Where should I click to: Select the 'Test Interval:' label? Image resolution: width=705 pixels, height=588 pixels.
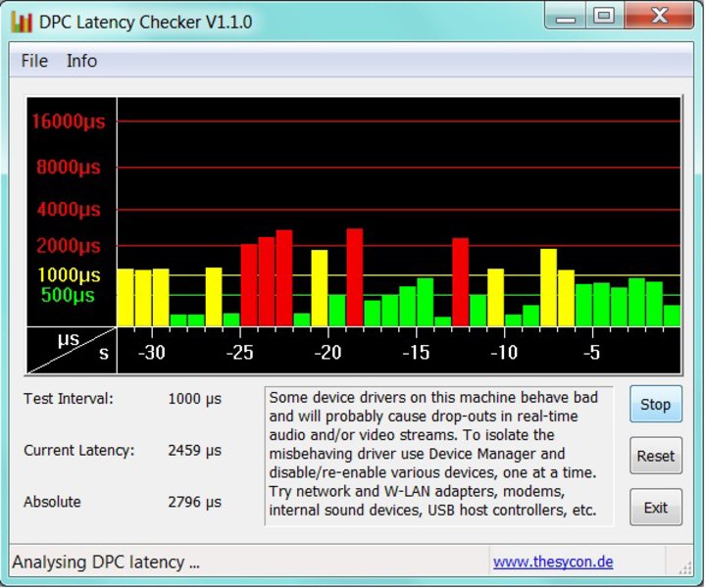[x=69, y=399]
